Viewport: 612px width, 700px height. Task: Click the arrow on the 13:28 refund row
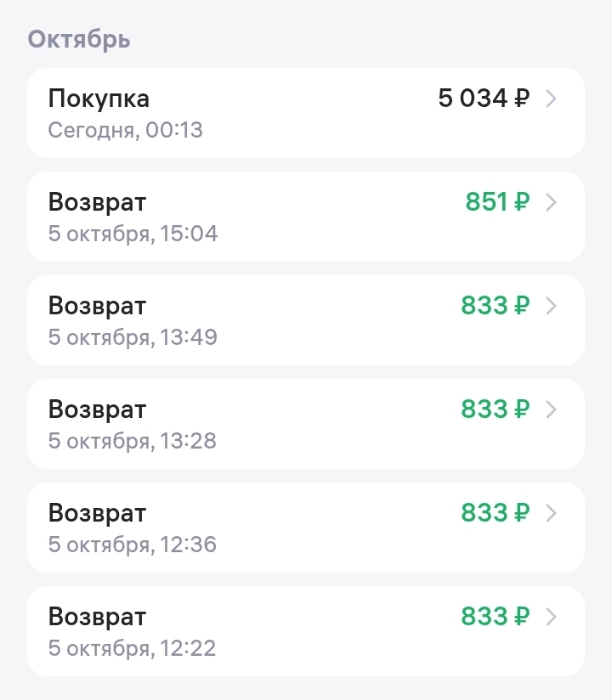(551, 409)
